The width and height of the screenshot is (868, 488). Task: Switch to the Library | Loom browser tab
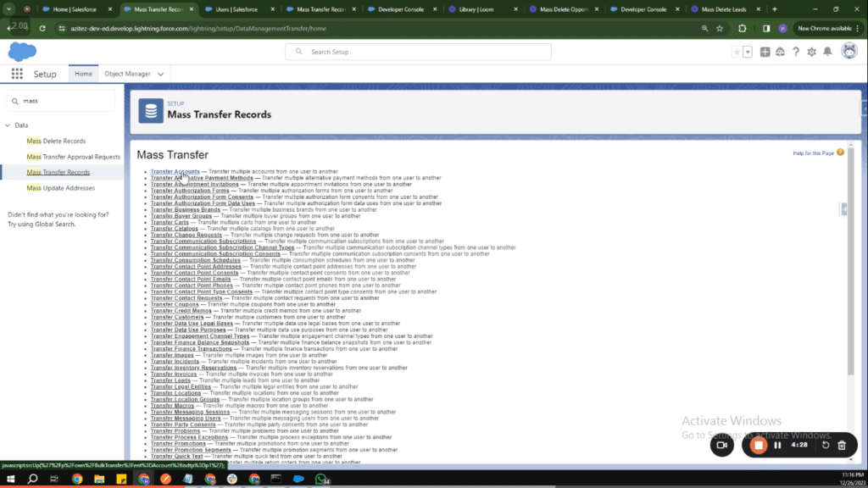[476, 9]
